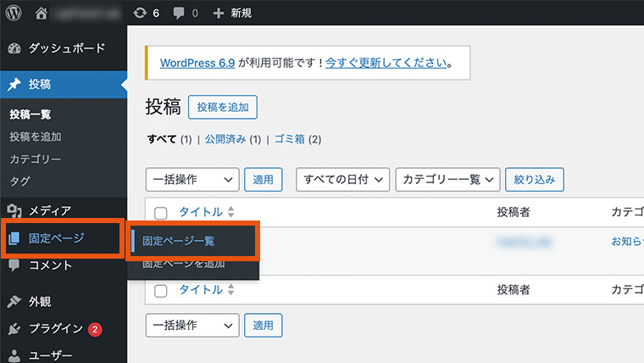Open the WordPress 6.9 link
644x363 pixels.
coord(197,63)
